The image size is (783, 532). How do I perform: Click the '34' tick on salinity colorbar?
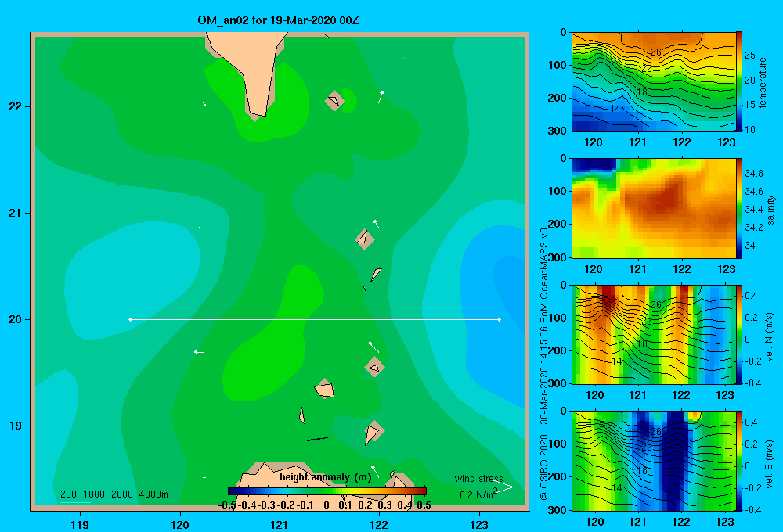(x=750, y=246)
